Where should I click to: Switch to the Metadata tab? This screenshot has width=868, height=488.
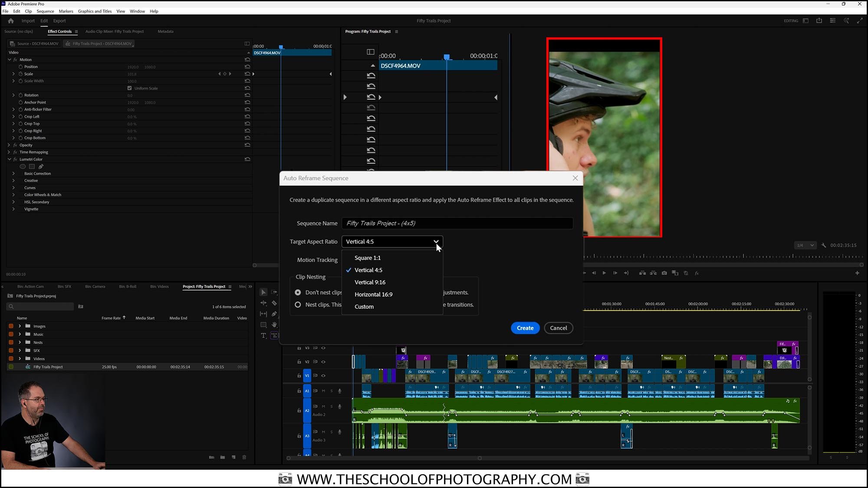pos(165,31)
